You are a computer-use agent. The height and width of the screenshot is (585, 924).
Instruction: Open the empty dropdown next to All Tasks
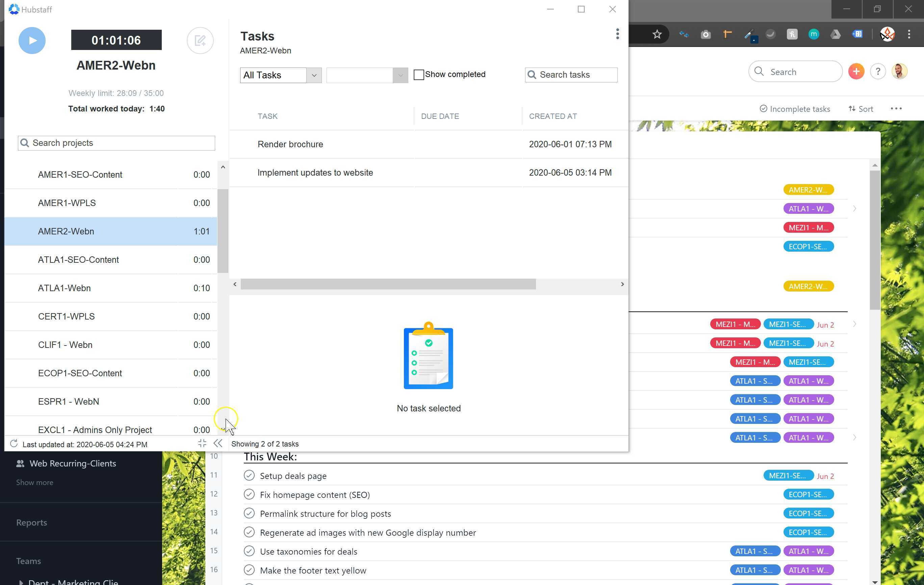point(367,75)
